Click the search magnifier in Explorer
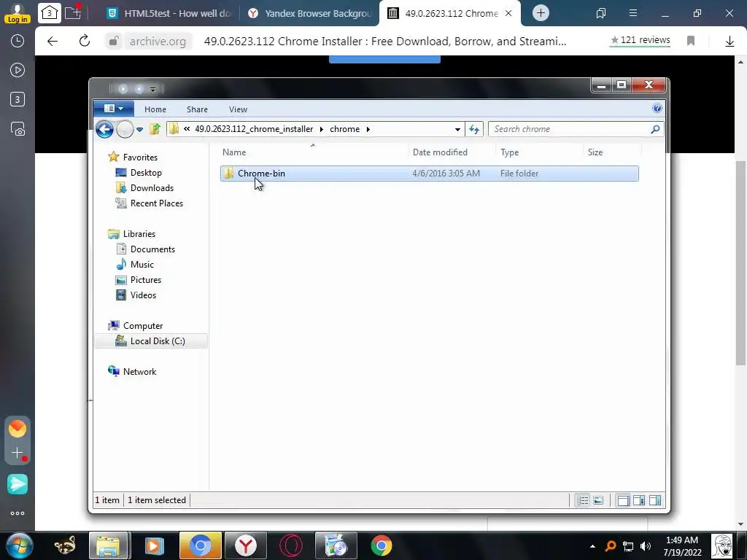The width and height of the screenshot is (747, 560). point(656,129)
